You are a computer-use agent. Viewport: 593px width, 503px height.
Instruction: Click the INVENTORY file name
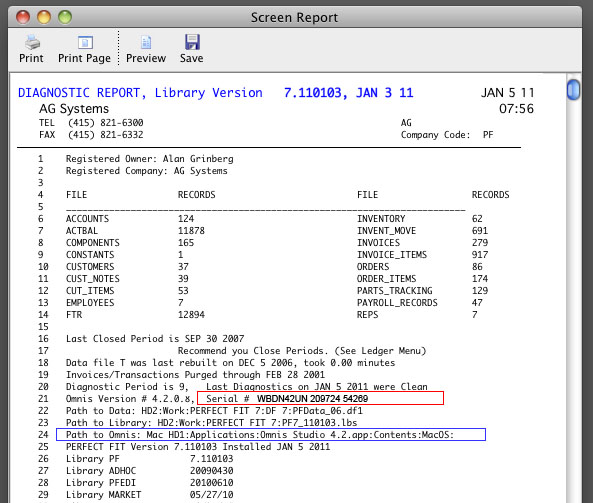click(x=381, y=219)
